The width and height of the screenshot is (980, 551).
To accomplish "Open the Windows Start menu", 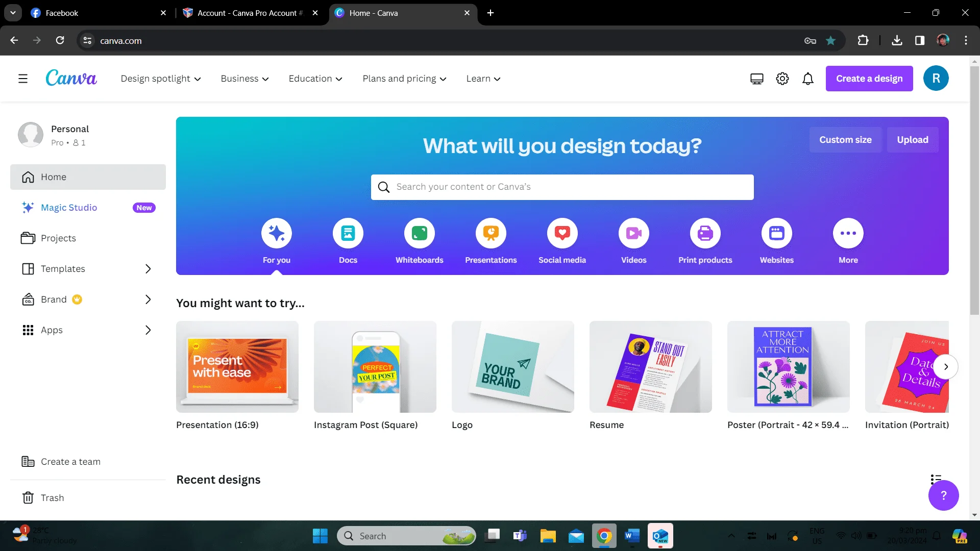I will click(x=320, y=536).
